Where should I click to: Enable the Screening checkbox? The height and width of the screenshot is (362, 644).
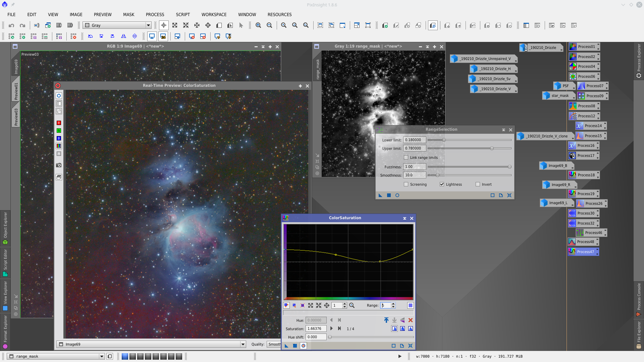pos(406,184)
